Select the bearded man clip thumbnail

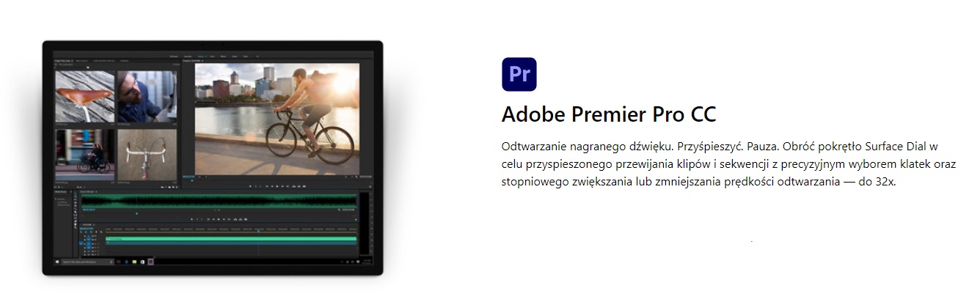point(147,96)
